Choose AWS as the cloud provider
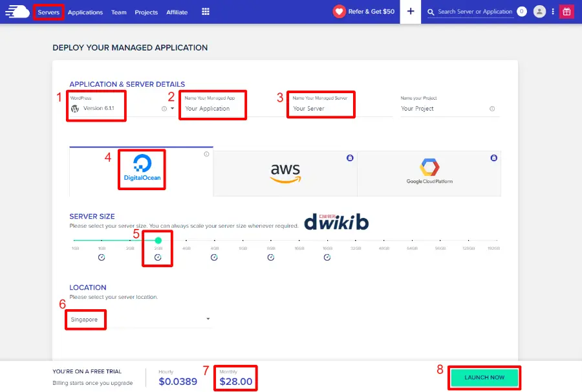Image resolution: width=582 pixels, height=392 pixels. (x=285, y=173)
